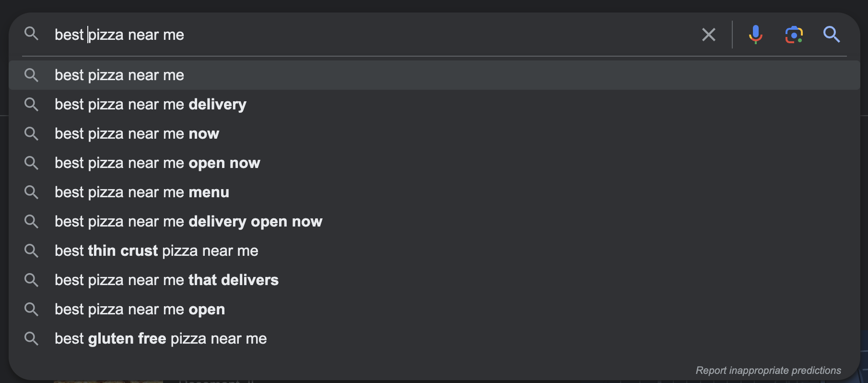The width and height of the screenshot is (868, 383).
Task: Click the magnifier icon beside 'best pizza near me delivery'
Action: coord(32,105)
